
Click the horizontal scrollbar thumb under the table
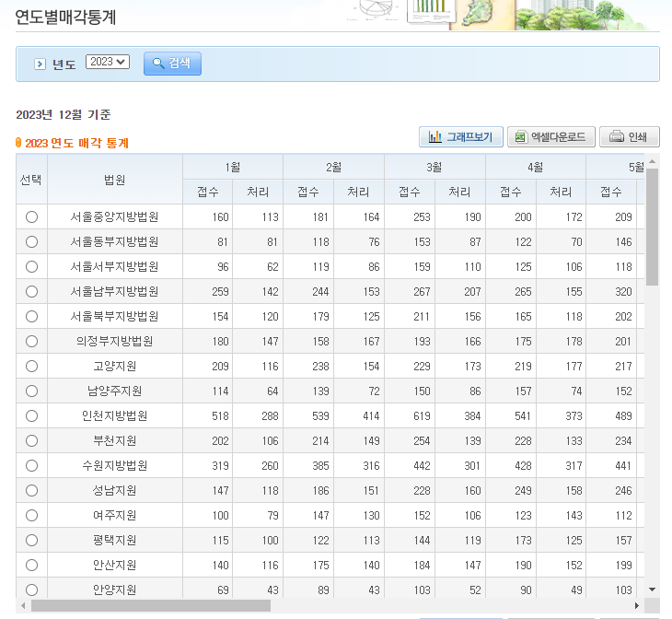(151, 606)
